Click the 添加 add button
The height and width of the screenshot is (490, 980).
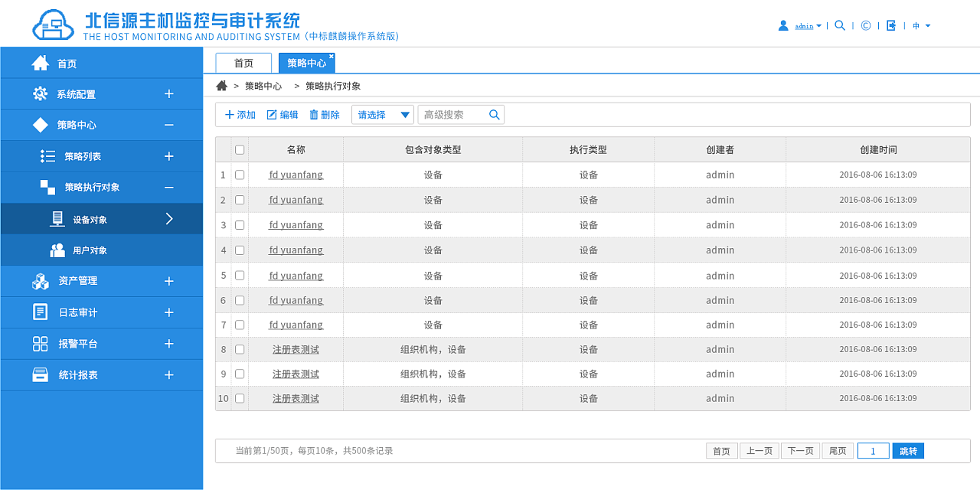240,114
